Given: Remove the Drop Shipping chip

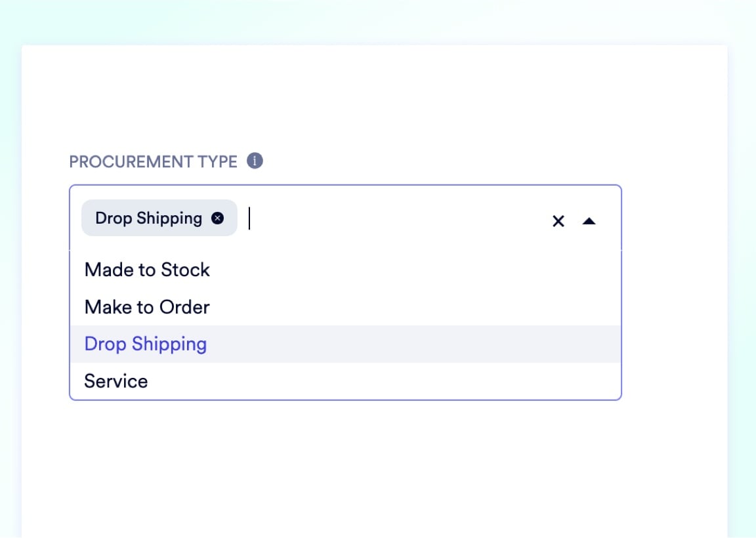Looking at the screenshot, I should 217,218.
